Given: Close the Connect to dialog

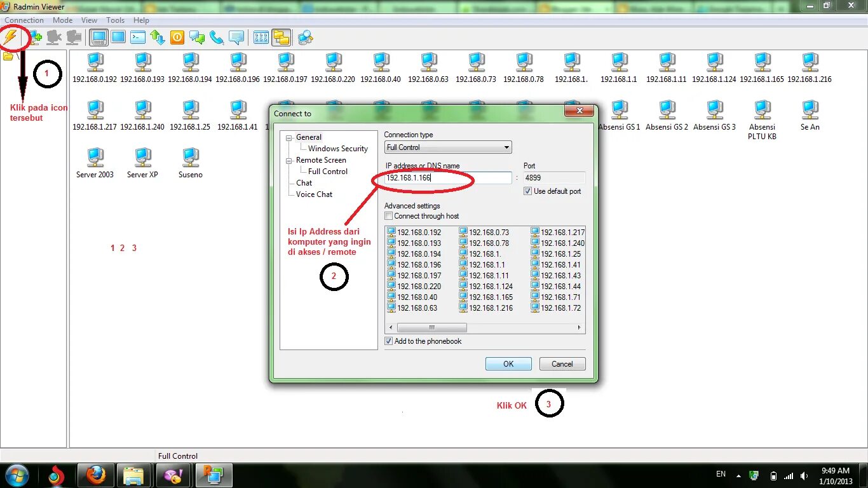Looking at the screenshot, I should 580,111.
